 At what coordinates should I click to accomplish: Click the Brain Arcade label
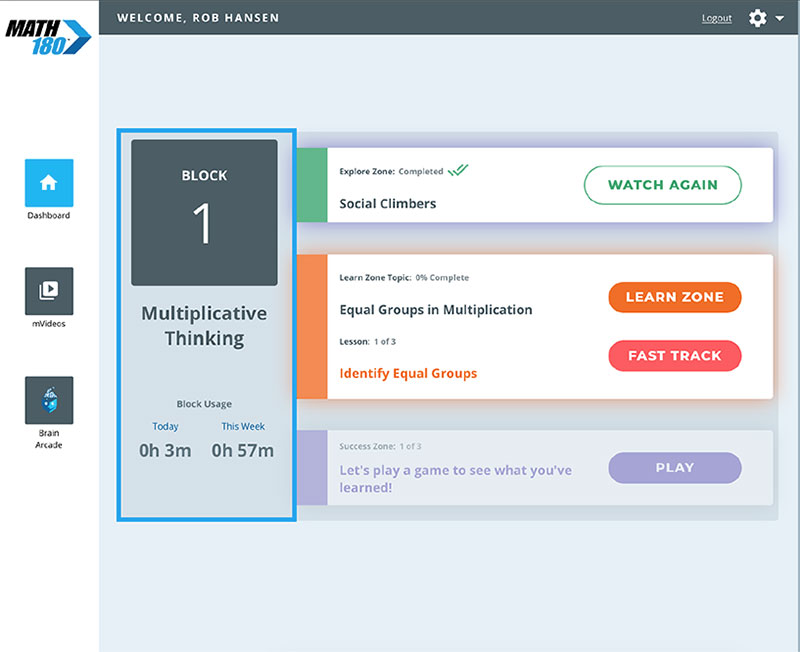tap(48, 439)
